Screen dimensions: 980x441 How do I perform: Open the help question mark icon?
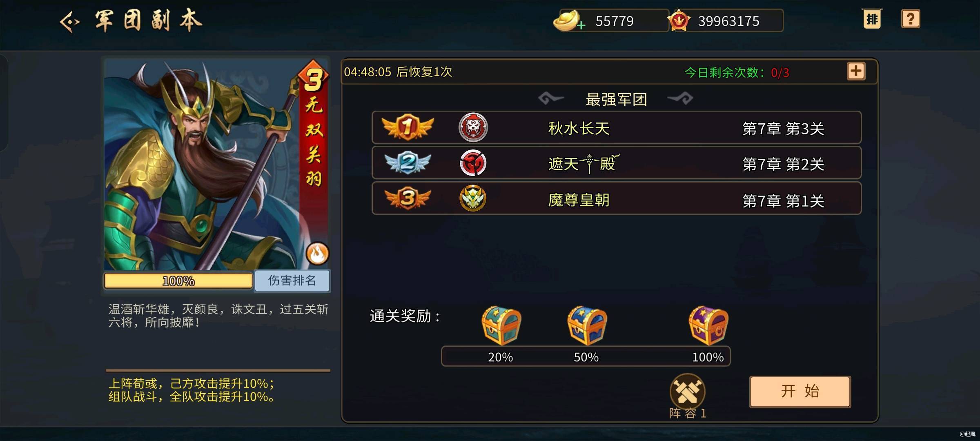[911, 19]
